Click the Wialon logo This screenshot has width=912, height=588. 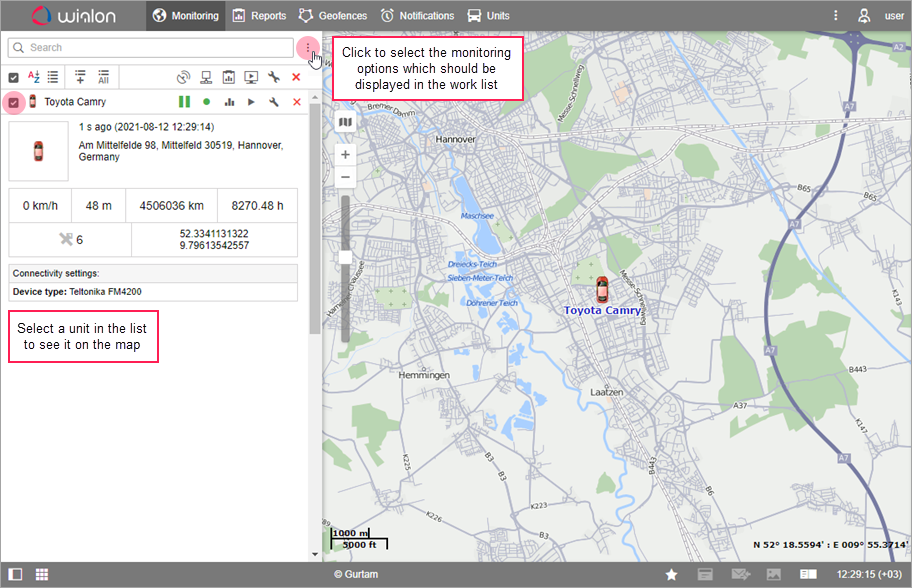(x=73, y=16)
